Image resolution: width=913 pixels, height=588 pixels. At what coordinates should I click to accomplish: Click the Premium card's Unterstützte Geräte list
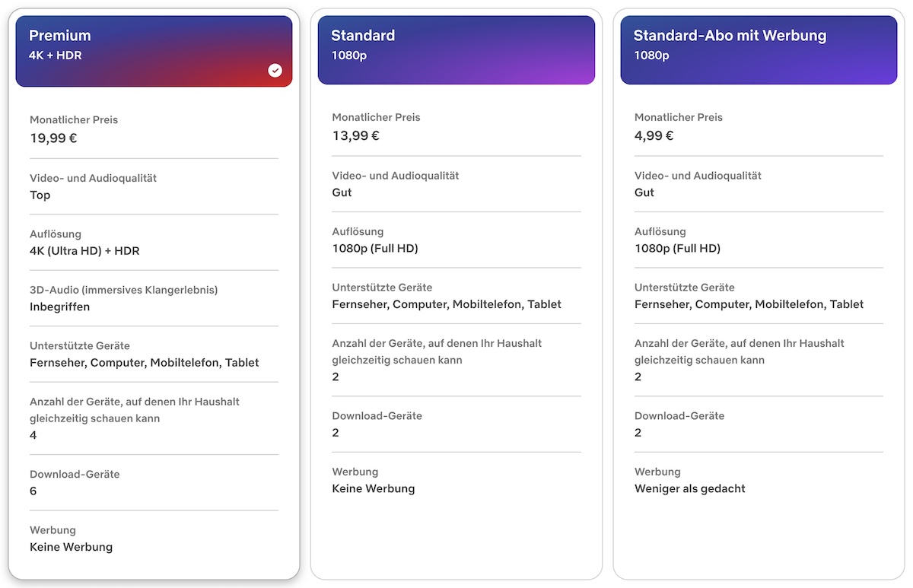pos(145,362)
